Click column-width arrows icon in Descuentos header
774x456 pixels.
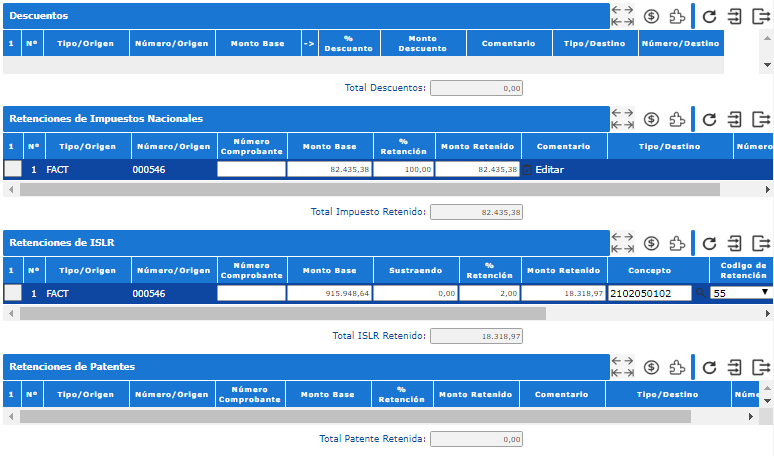point(622,16)
